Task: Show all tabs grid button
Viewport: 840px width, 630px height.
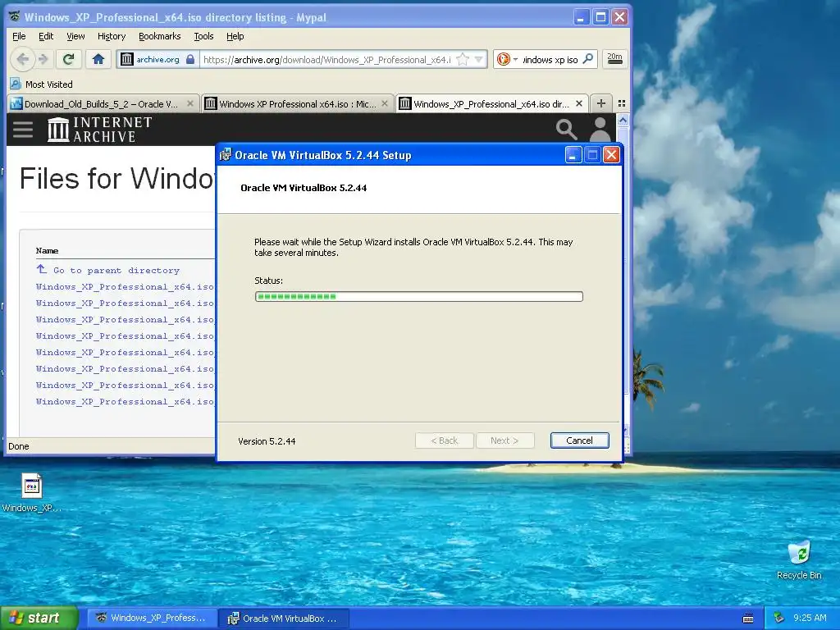Action: pyautogui.click(x=622, y=103)
